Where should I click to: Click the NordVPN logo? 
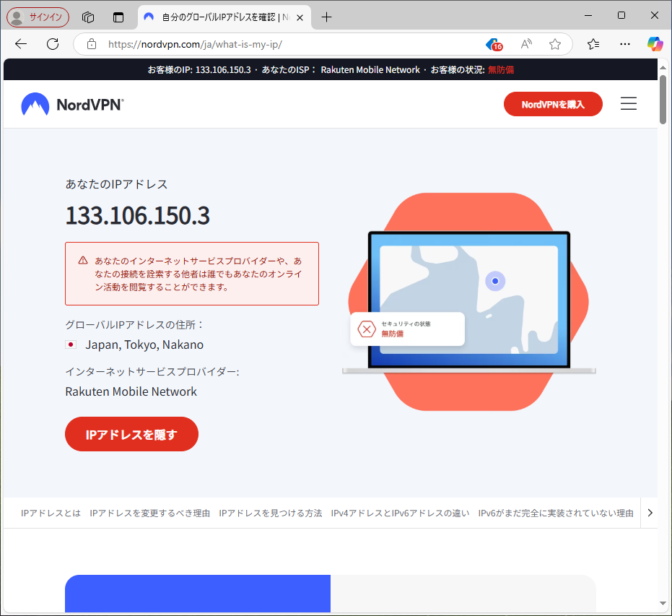click(x=72, y=105)
